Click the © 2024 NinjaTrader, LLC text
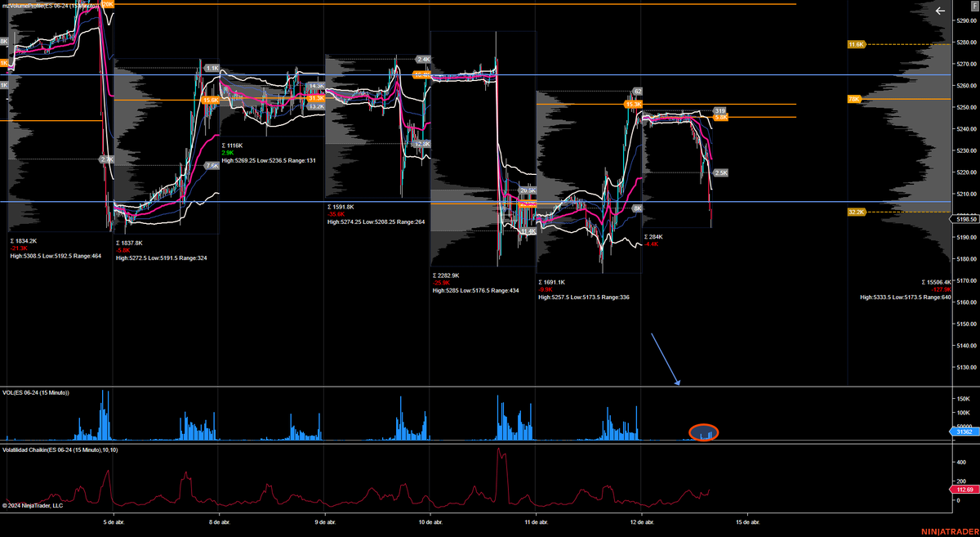The image size is (980, 537). coord(33,506)
